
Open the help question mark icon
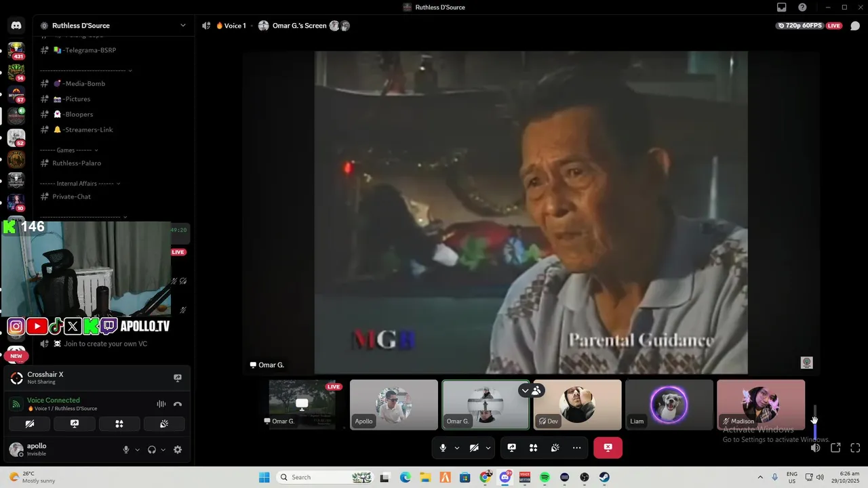click(802, 7)
